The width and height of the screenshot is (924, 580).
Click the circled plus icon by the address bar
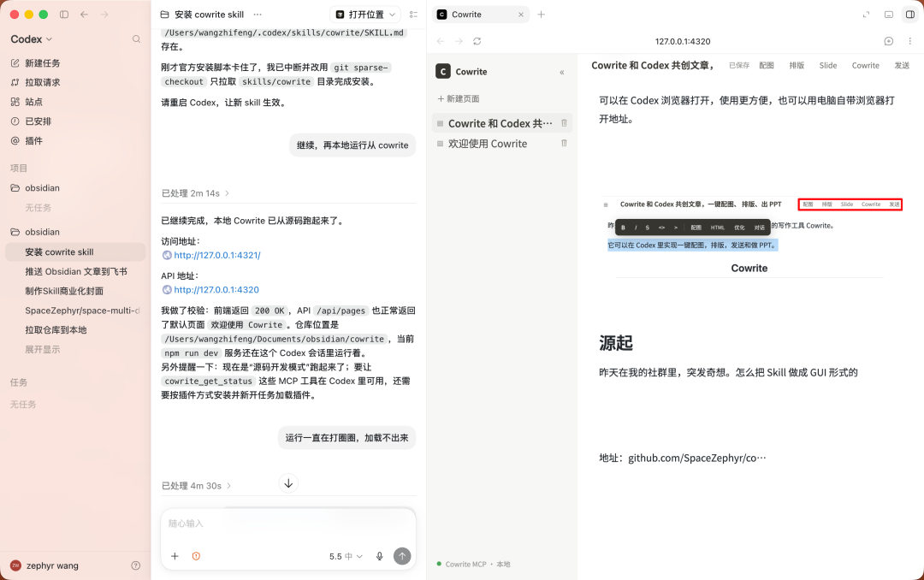pyautogui.click(x=889, y=41)
